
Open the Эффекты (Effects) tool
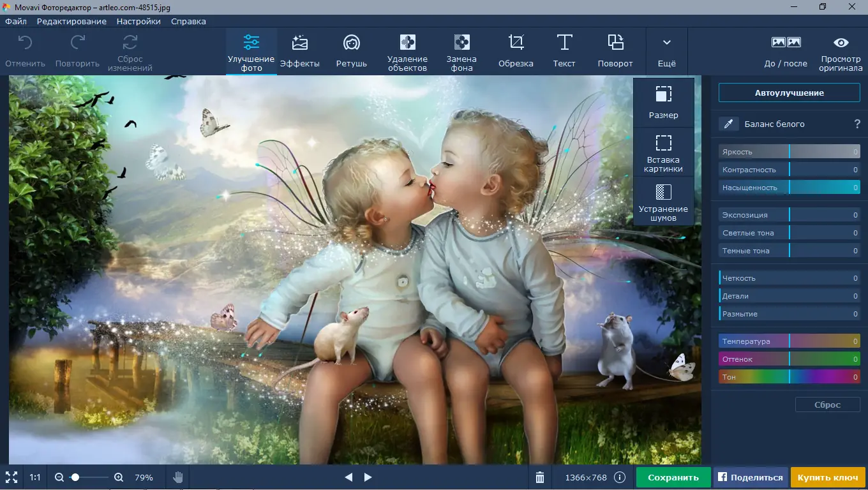[300, 50]
